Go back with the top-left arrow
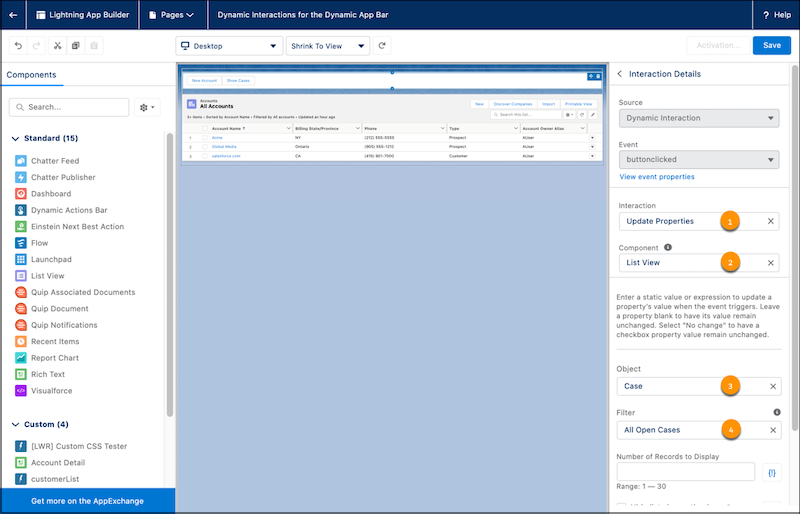The height and width of the screenshot is (514, 800). (13, 15)
